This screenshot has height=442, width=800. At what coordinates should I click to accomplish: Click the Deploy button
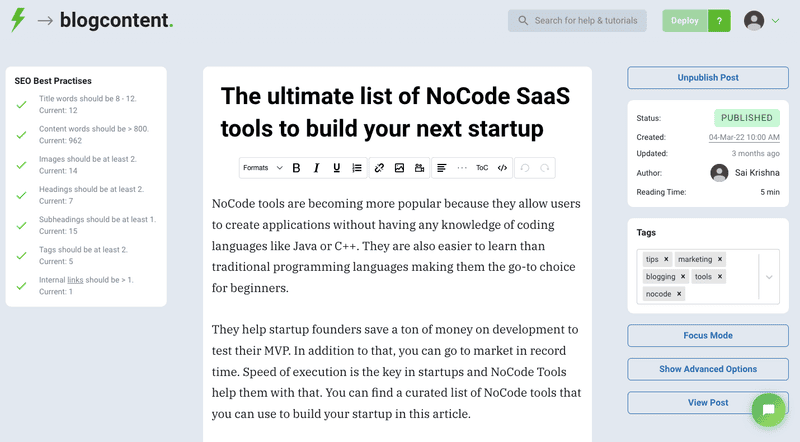(685, 21)
